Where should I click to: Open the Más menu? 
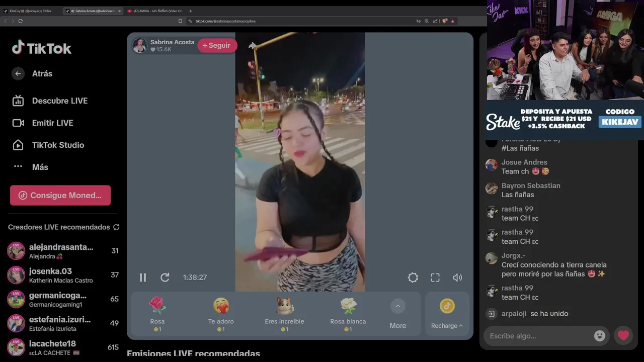[31, 167]
